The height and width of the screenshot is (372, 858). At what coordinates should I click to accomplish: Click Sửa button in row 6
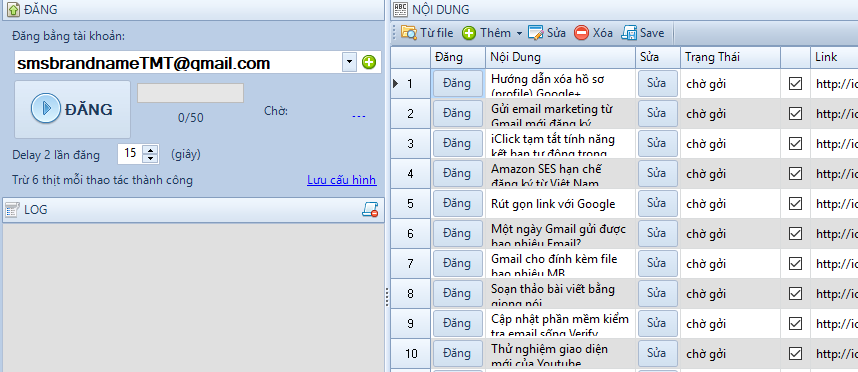[658, 234]
